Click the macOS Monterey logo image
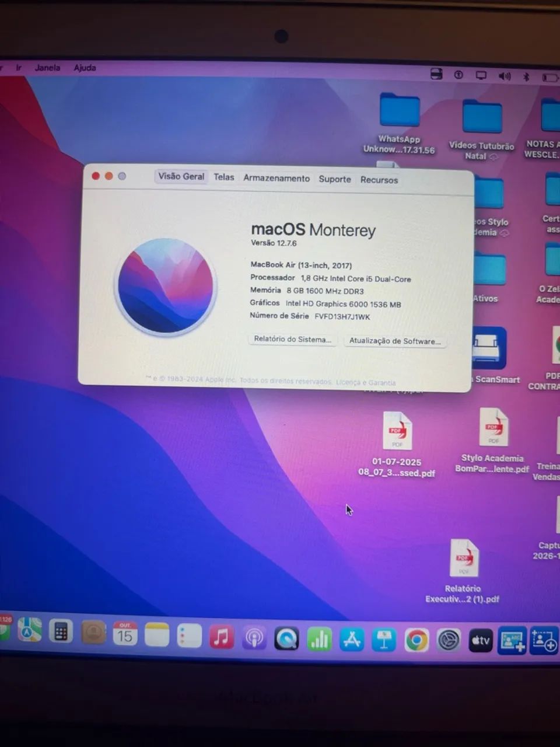The image size is (560, 747). [166, 286]
